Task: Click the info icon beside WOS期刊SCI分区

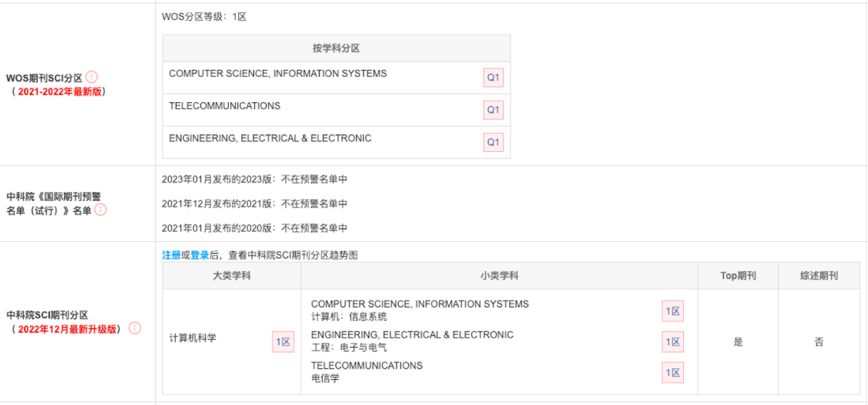Action: [x=92, y=77]
